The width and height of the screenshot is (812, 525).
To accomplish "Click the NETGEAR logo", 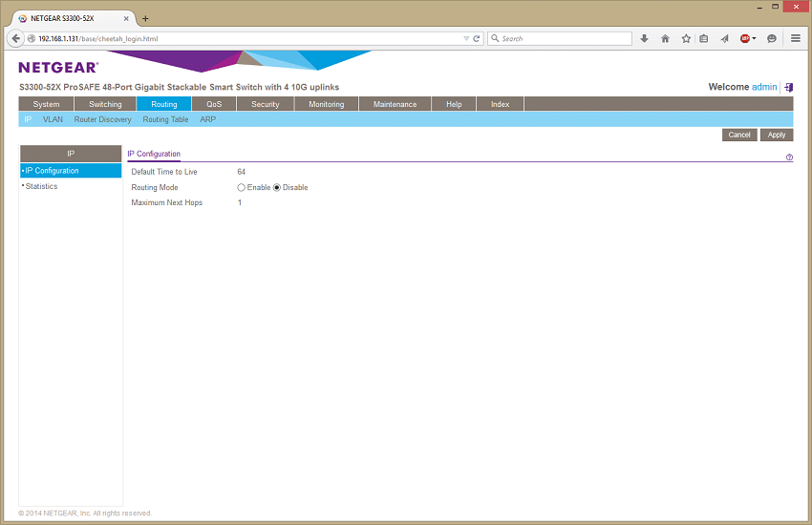I will pos(58,67).
